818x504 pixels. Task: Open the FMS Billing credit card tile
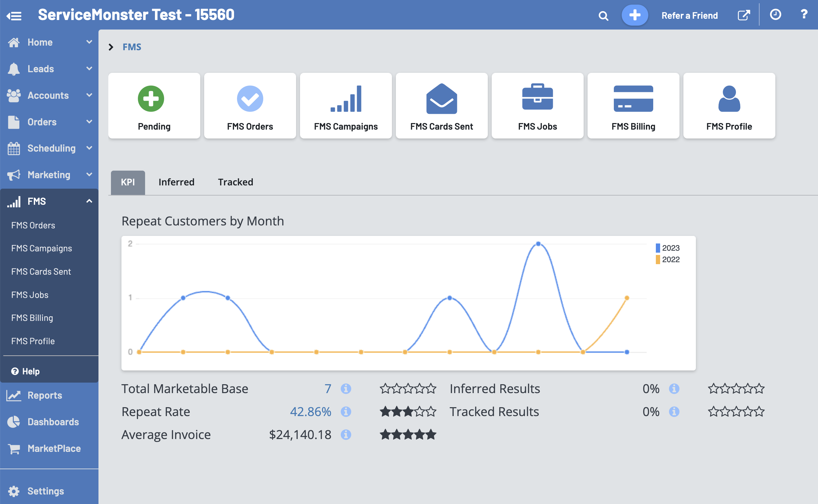point(633,105)
